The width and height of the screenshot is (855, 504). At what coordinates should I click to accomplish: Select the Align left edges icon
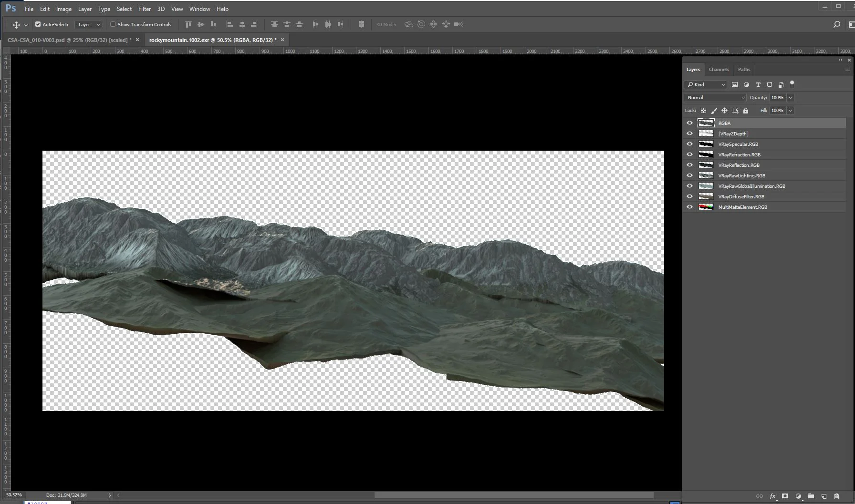coord(229,24)
